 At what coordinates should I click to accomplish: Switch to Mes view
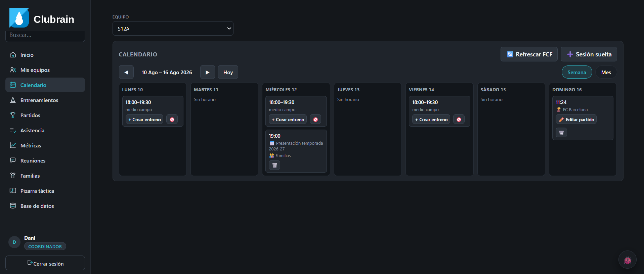pyautogui.click(x=606, y=72)
